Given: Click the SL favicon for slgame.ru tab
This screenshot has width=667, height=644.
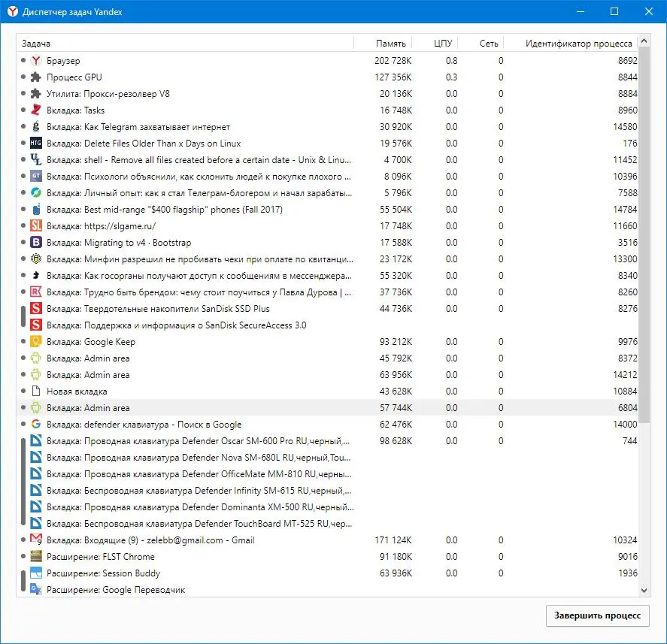Looking at the screenshot, I should point(36,226).
